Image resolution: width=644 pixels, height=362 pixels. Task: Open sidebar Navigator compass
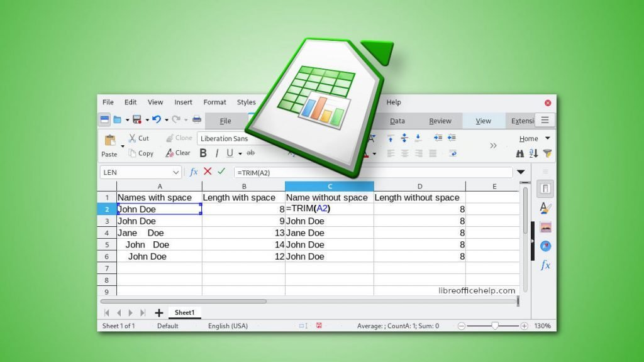click(x=545, y=246)
